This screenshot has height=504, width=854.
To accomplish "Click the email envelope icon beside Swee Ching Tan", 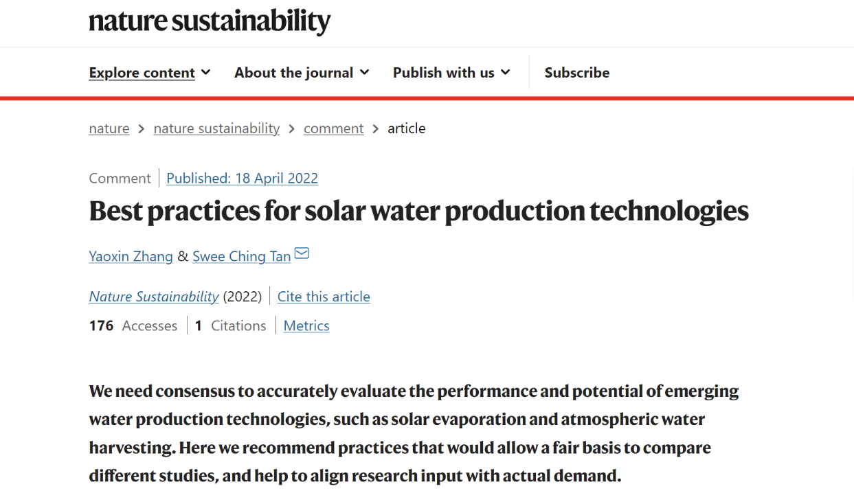I will coord(302,254).
